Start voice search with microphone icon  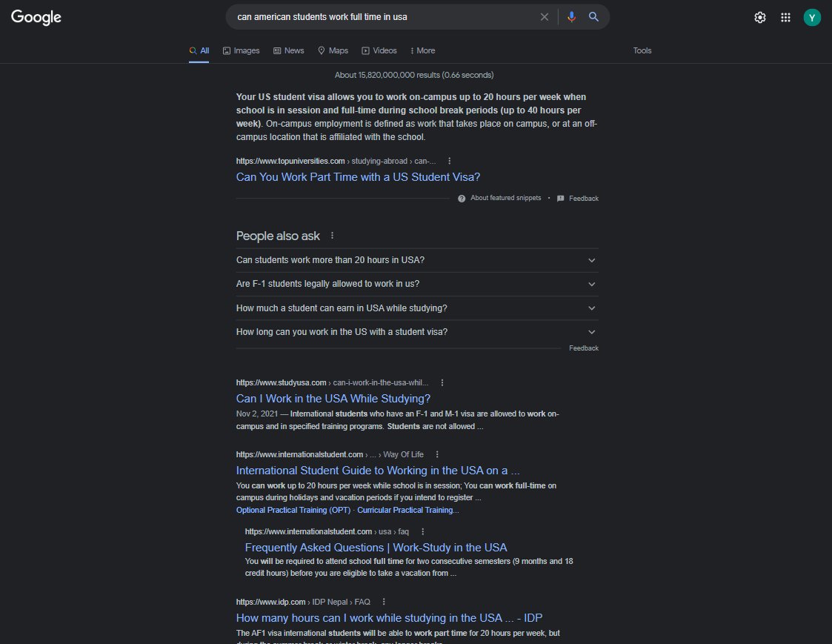[x=571, y=17]
